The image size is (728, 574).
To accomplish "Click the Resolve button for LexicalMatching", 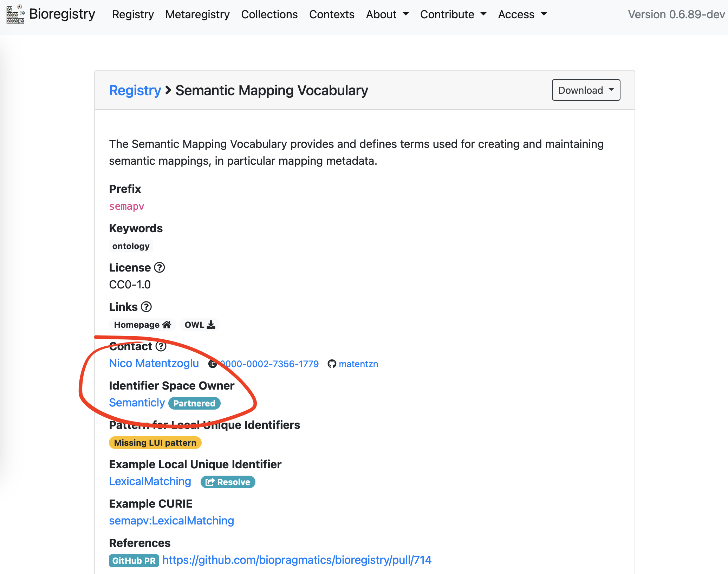I will 228,482.
